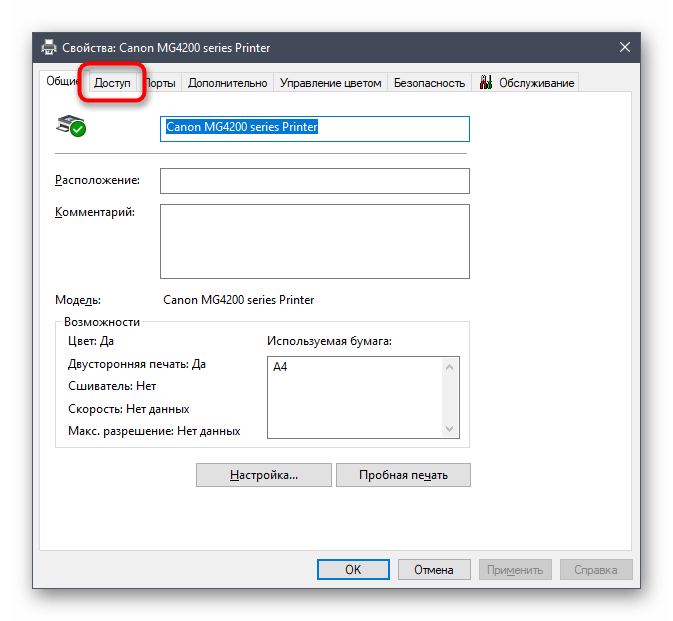Image resolution: width=673 pixels, height=621 pixels.
Task: Click the paper list scroll down arrow
Action: point(449,429)
